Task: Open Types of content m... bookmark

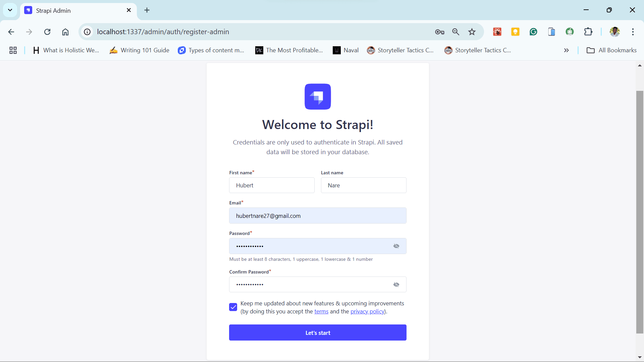Action: point(211,50)
